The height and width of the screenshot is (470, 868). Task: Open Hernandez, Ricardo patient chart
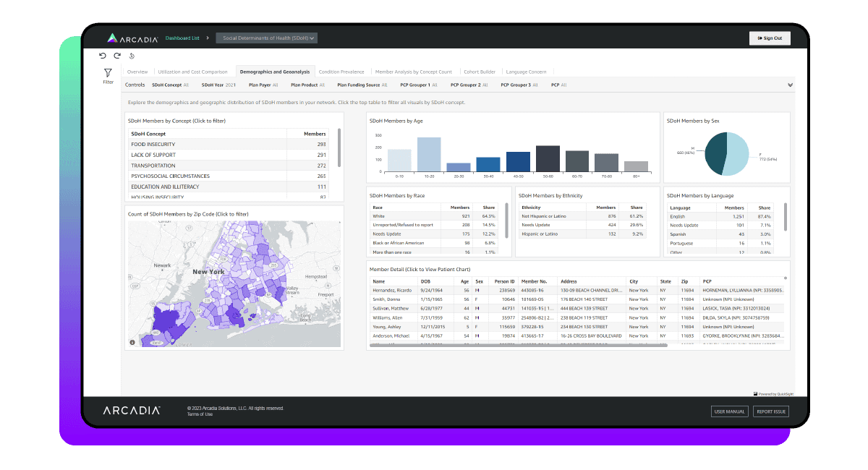(x=577, y=290)
